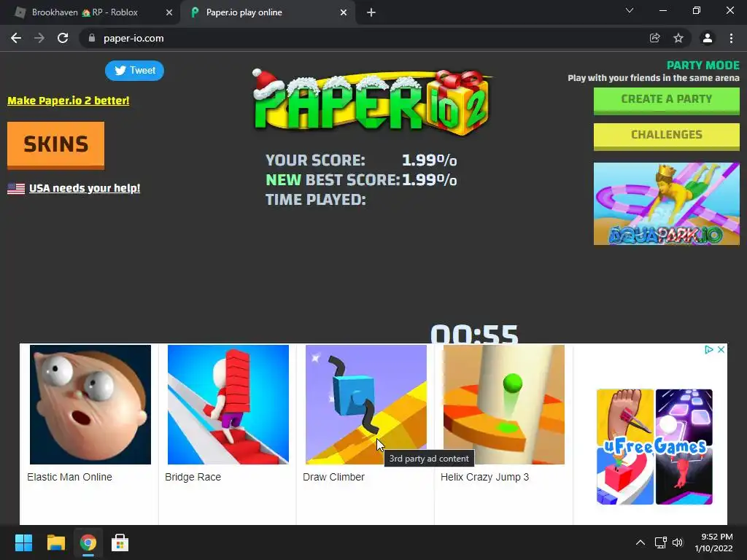Show hidden system tray icons

640,542
